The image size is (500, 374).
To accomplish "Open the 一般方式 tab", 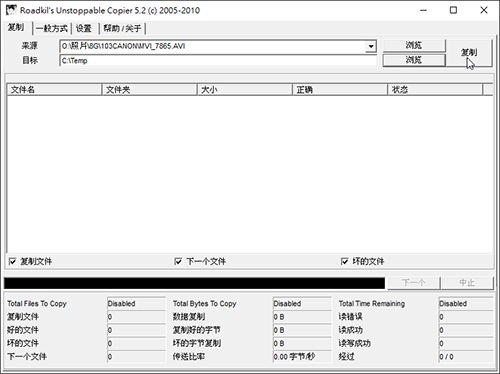I will 52,29.
